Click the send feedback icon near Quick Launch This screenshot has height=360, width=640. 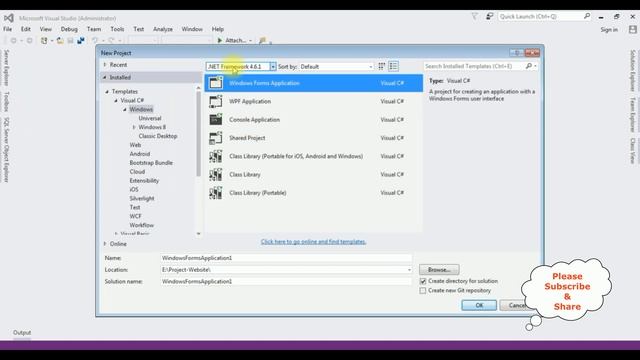(489, 16)
